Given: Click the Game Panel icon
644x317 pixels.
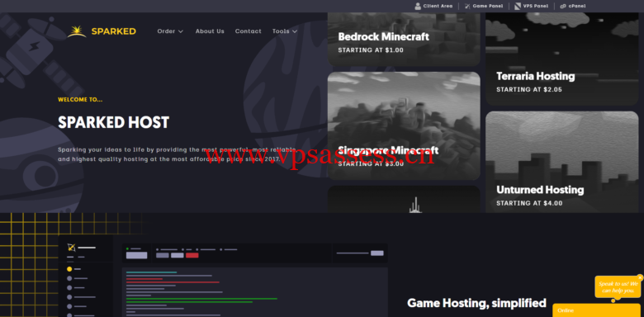Looking at the screenshot, I should (467, 6).
